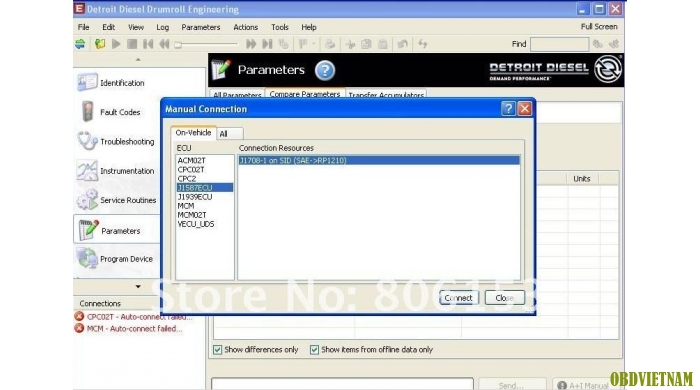This screenshot has width=700, height=390.
Task: Click the Close button in dialog
Action: click(504, 298)
